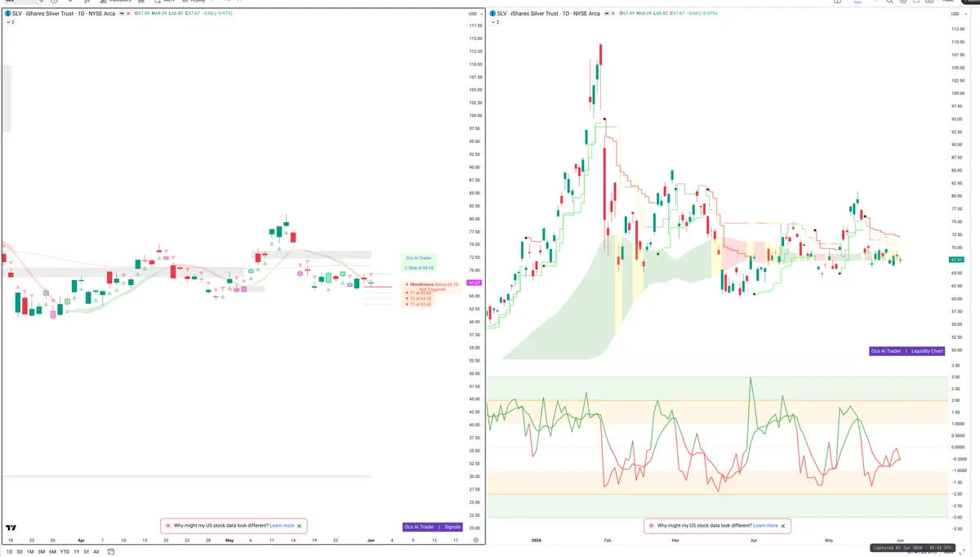Dismiss the right chart stock data notice
Viewport: 980px width, 557px height.
[x=783, y=526]
